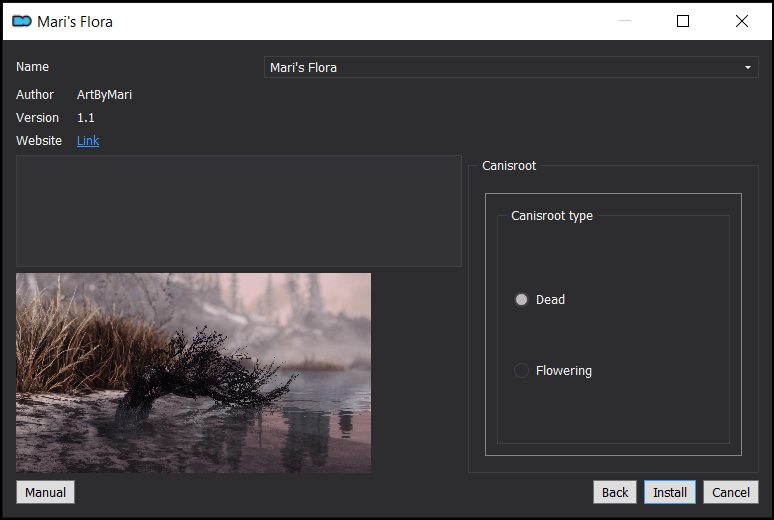774x520 pixels.
Task: Click the canisroot preview image
Action: pos(194,373)
